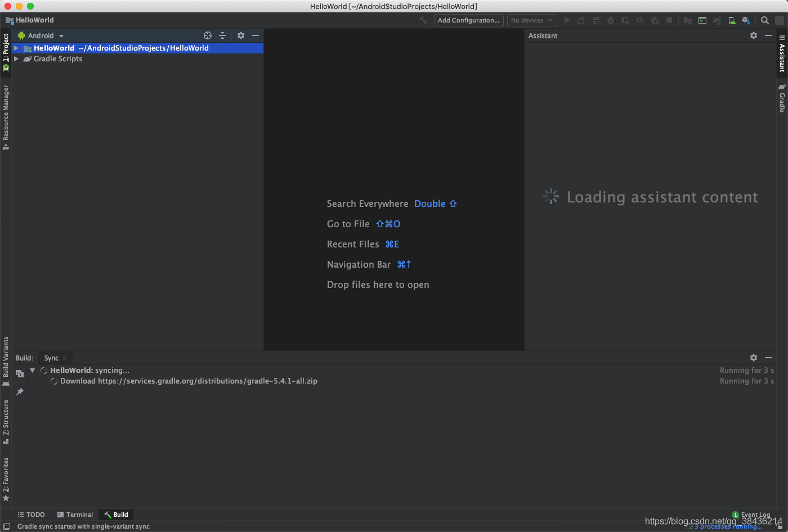Click the locate/scroll from source target icon
Image resolution: width=788 pixels, height=532 pixels.
pyautogui.click(x=208, y=35)
